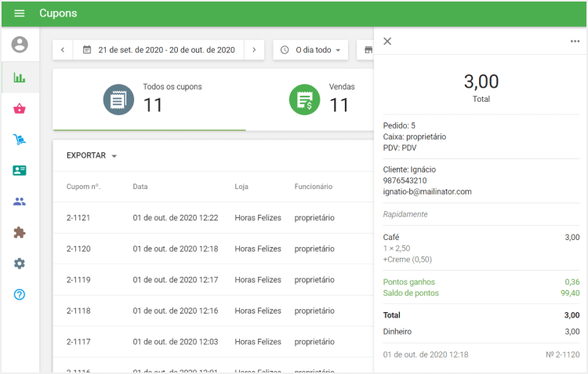Open the date range picker
The height and width of the screenshot is (374, 588).
(x=158, y=50)
